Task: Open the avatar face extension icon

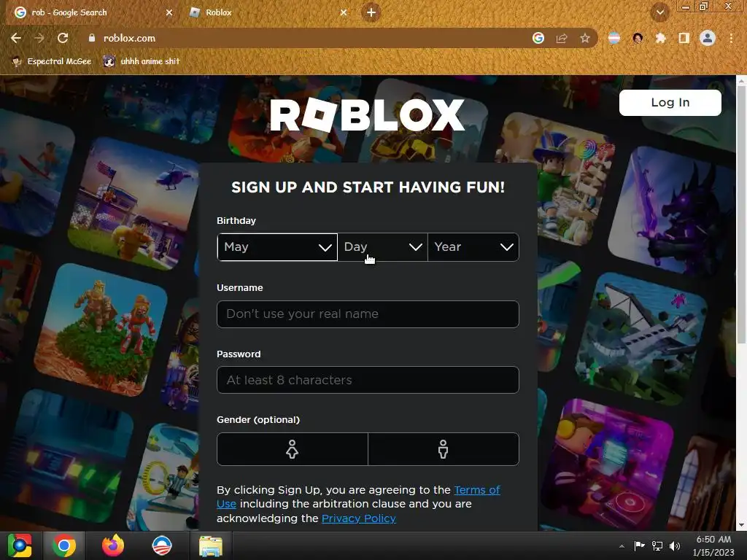Action: click(x=638, y=38)
